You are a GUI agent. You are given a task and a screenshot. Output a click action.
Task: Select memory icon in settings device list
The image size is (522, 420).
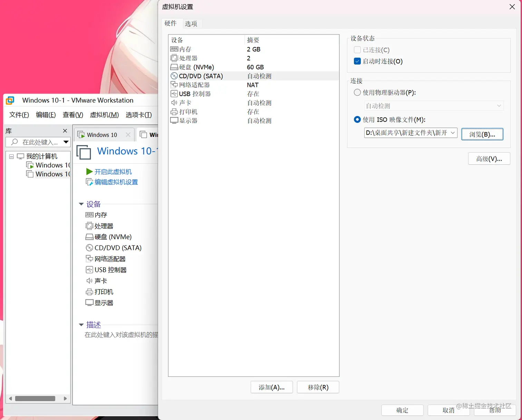[x=174, y=49]
